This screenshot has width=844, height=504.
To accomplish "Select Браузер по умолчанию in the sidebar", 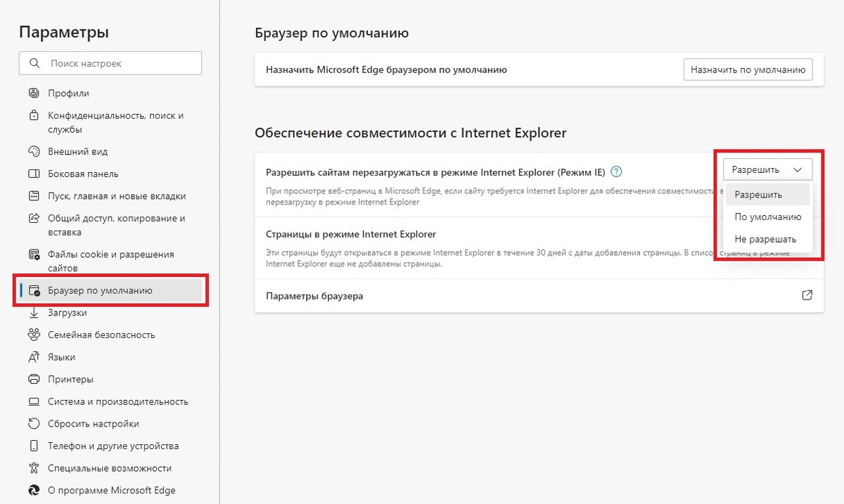I will pyautogui.click(x=111, y=290).
